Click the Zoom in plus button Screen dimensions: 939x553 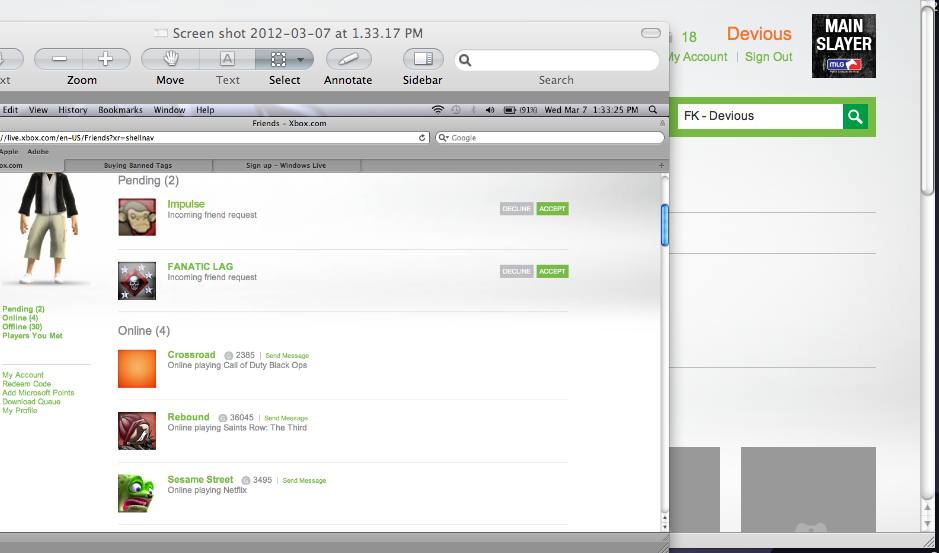pyautogui.click(x=106, y=59)
